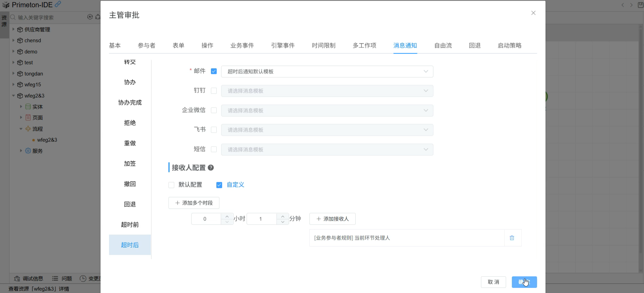The width and height of the screenshot is (644, 293).
Task: Expand the 供应商管理 tree node
Action: [x=13, y=30]
